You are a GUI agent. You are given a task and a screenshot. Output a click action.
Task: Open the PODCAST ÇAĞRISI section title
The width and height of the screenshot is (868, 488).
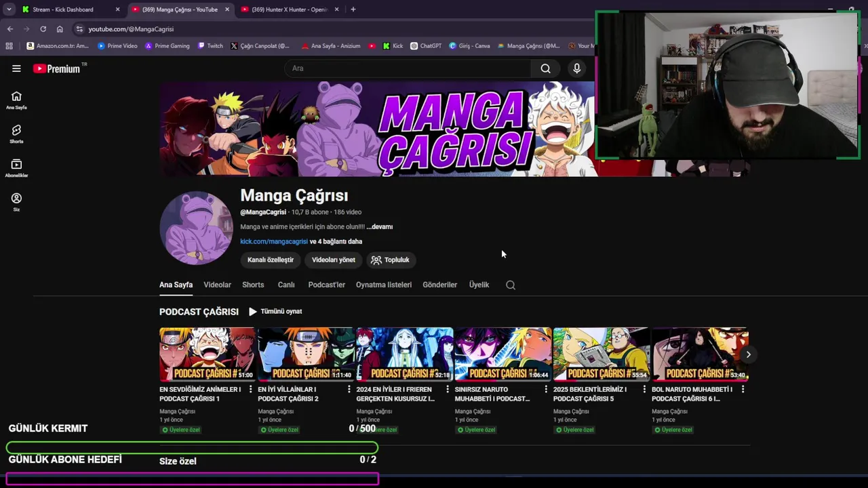(199, 312)
